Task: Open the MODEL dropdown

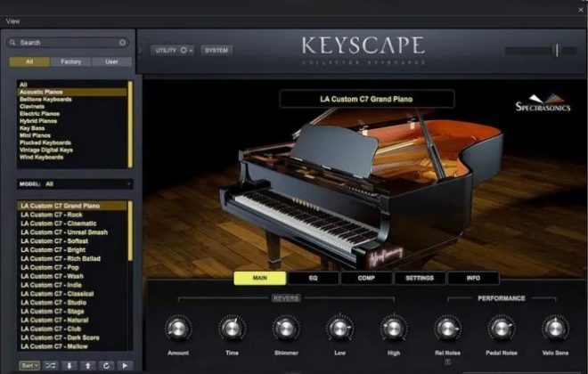Action: point(75,184)
